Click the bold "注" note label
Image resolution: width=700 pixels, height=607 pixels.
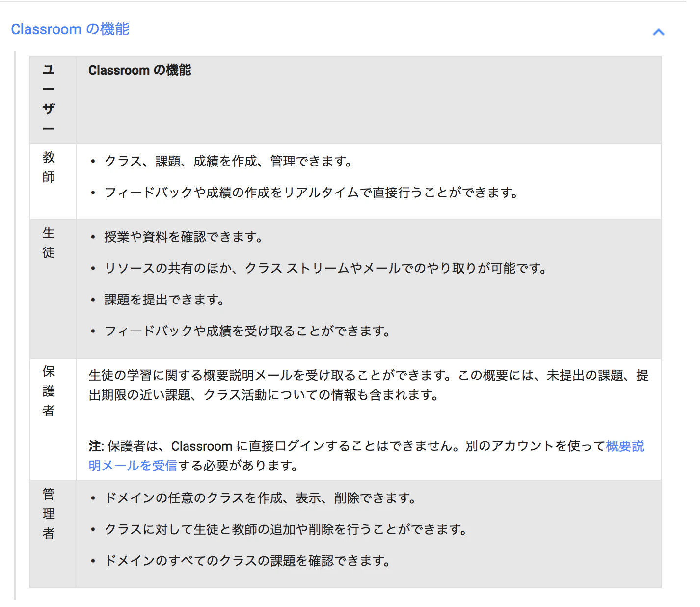95,446
